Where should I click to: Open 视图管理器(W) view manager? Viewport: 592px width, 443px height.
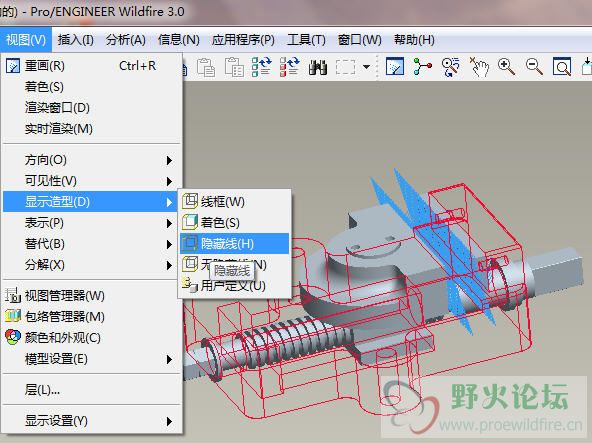click(x=92, y=296)
